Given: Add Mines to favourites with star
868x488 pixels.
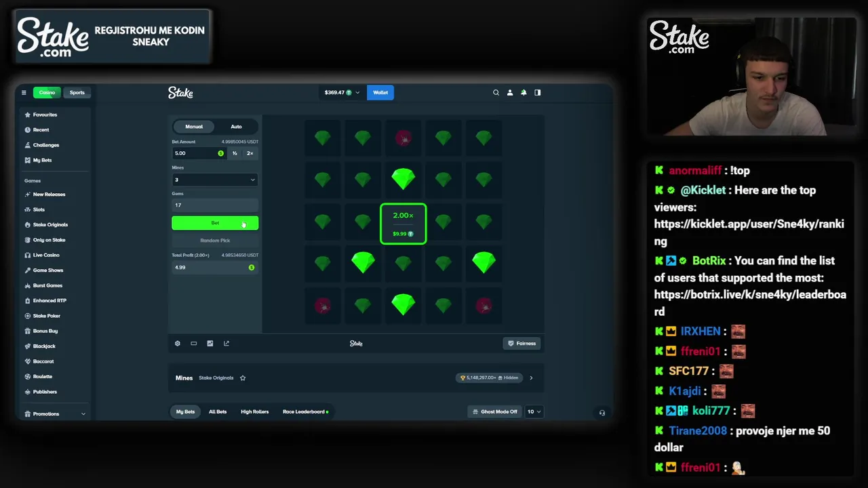Looking at the screenshot, I should 243,378.
